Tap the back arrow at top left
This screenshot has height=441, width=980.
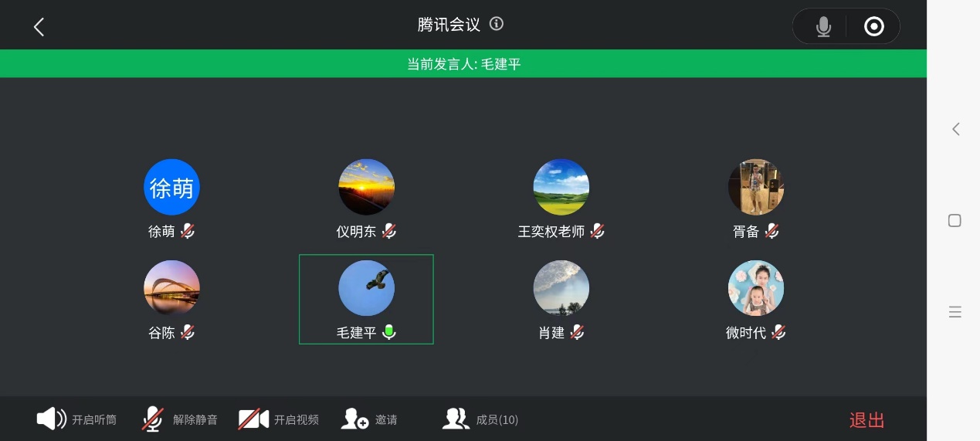pyautogui.click(x=39, y=27)
